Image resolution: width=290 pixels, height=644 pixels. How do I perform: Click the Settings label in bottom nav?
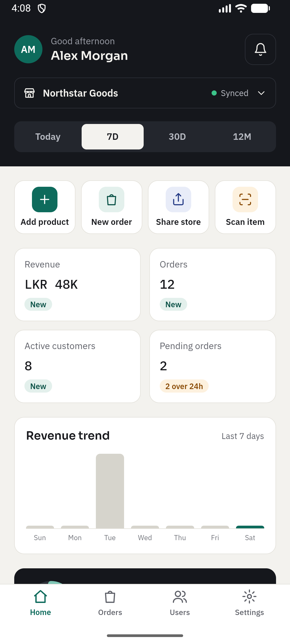pos(249,612)
